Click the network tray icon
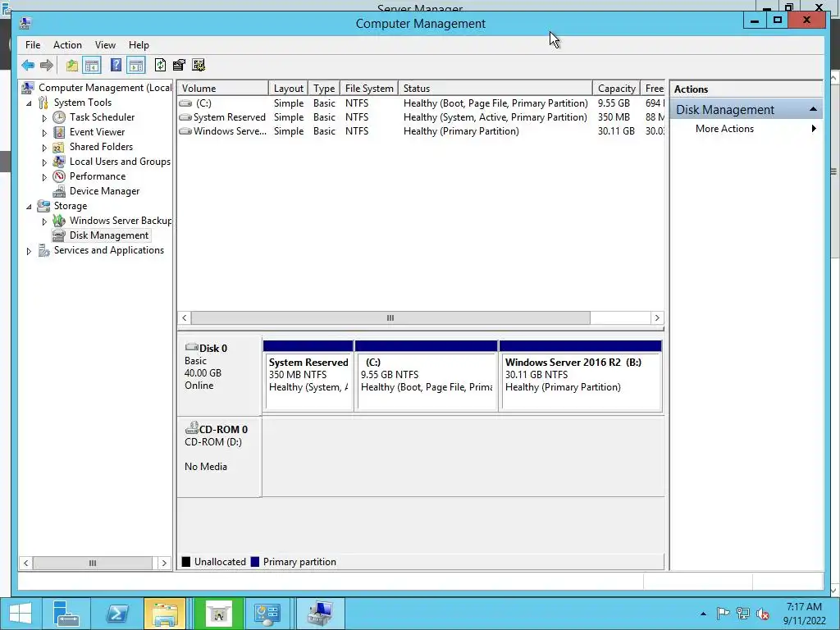This screenshot has height=630, width=840. coord(743,614)
